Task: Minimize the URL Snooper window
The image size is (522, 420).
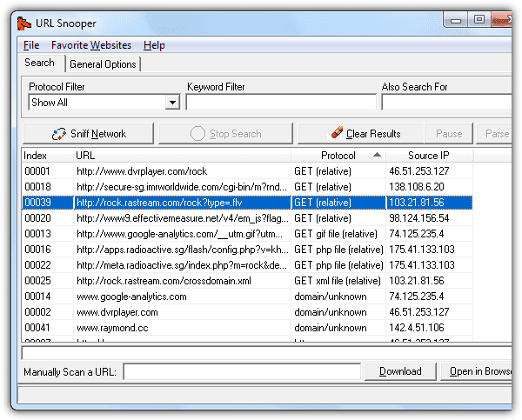Action: (455, 20)
